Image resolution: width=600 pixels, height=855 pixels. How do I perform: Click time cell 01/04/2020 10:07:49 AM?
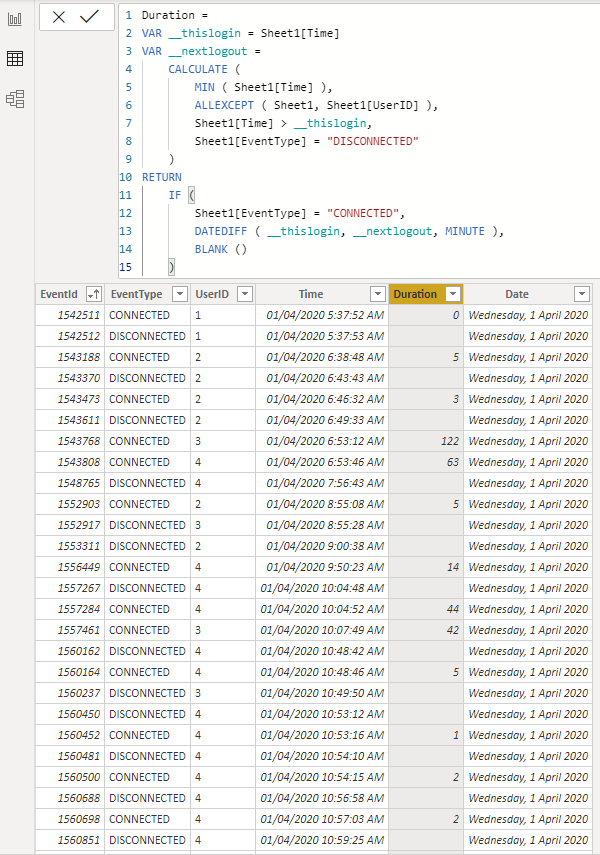[x=322, y=630]
